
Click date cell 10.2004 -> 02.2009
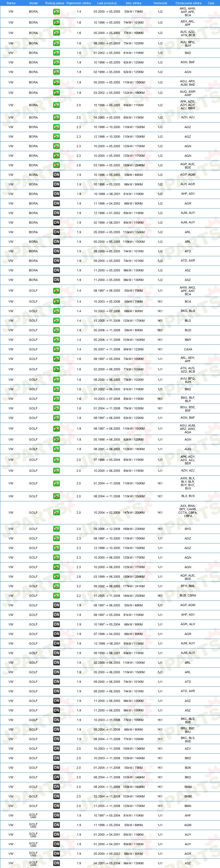[x=107, y=513]
